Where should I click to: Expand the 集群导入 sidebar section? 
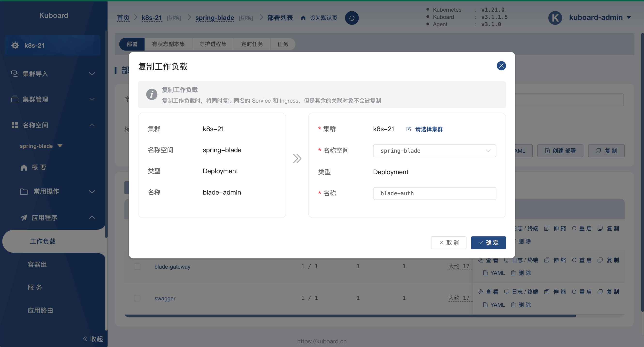pyautogui.click(x=92, y=74)
